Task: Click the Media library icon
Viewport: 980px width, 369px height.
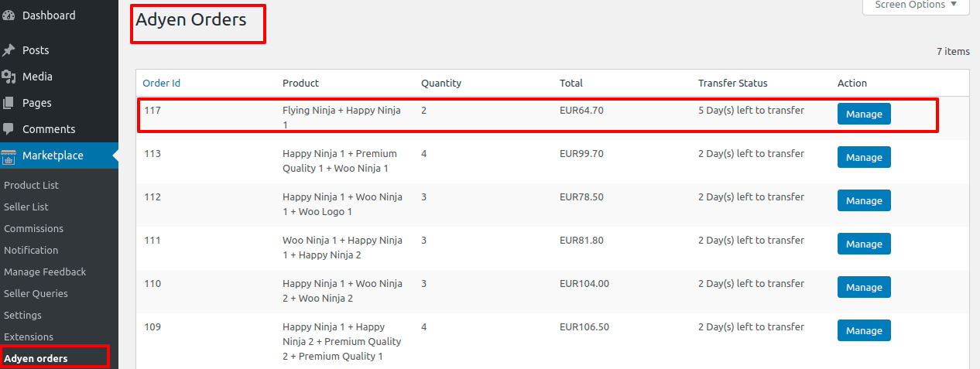Action: tap(9, 77)
